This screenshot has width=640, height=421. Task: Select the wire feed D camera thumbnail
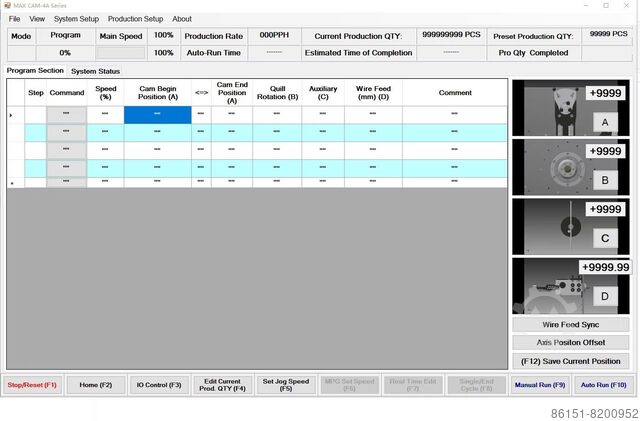[x=545, y=287]
